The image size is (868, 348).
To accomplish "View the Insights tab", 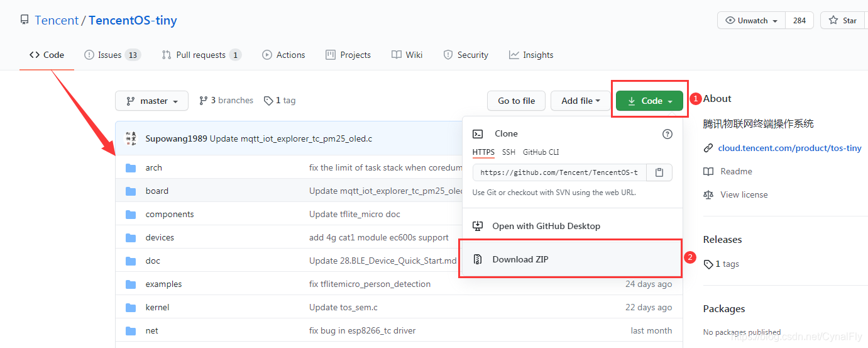I will [x=531, y=55].
